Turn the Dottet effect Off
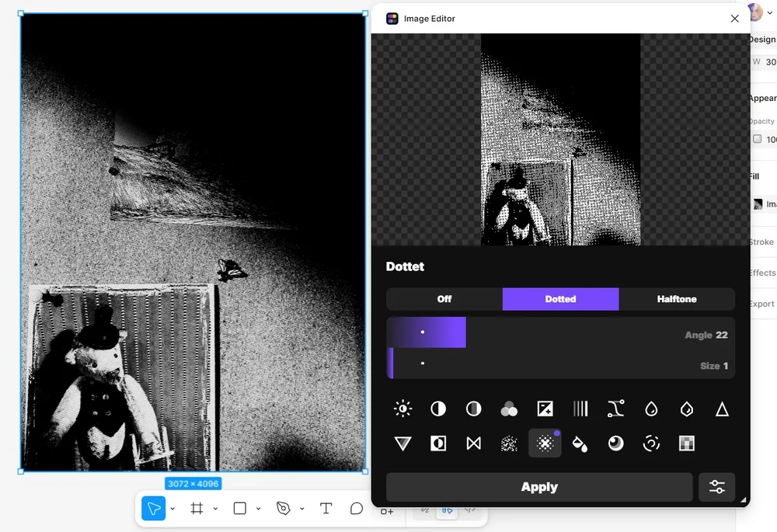 click(x=444, y=299)
